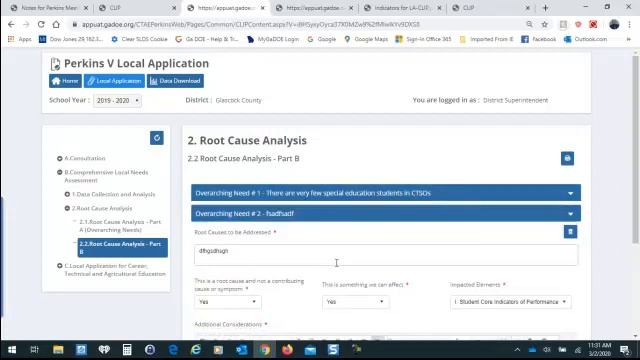The image size is (640, 360).
Task: Open the Sign-In Office 365 bookmark
Action: point(423,39)
